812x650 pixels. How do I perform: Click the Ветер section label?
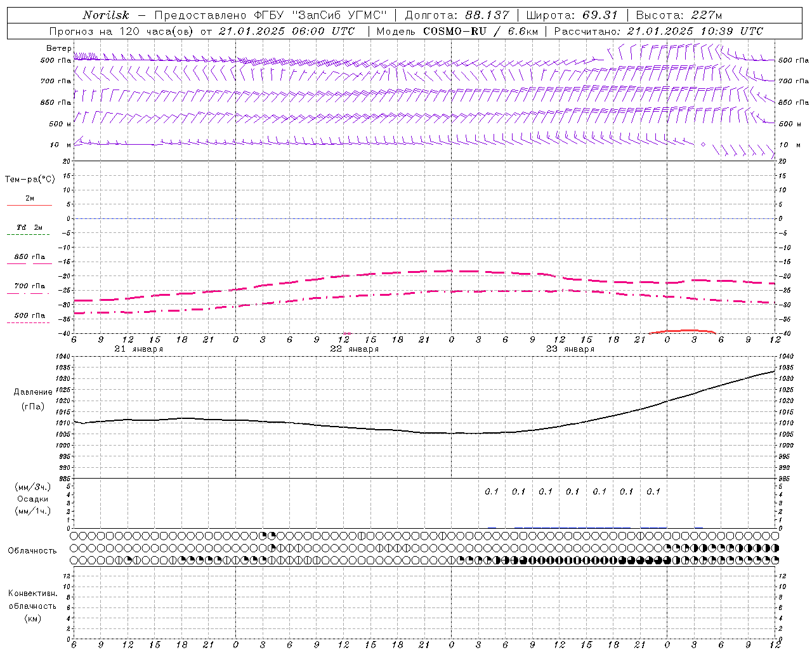pos(59,48)
